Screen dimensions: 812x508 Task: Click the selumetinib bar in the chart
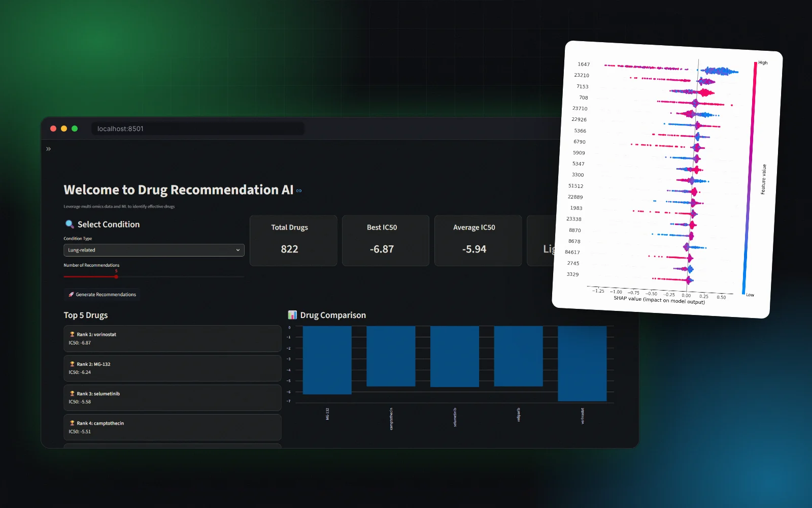click(455, 357)
